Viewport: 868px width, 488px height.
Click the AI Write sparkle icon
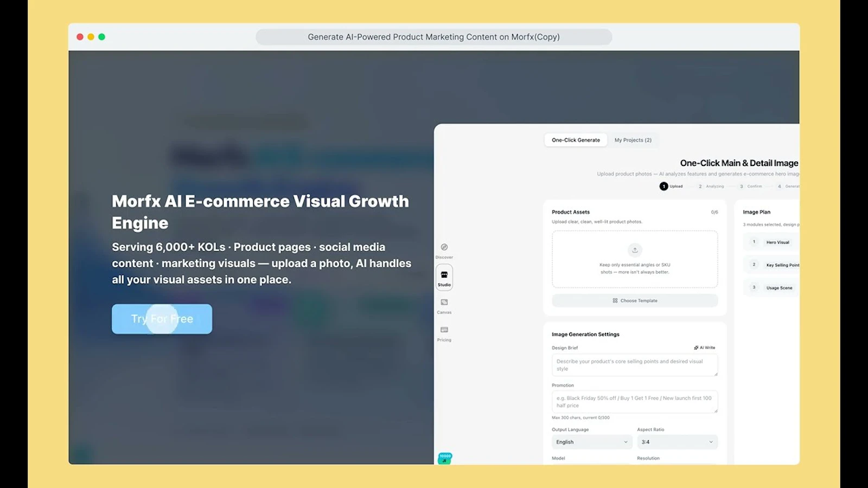pos(696,348)
